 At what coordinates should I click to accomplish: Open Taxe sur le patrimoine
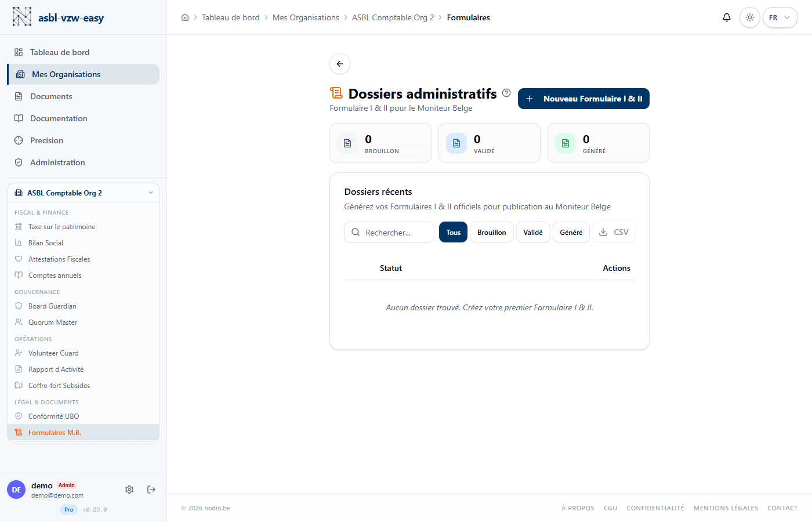(84, 227)
